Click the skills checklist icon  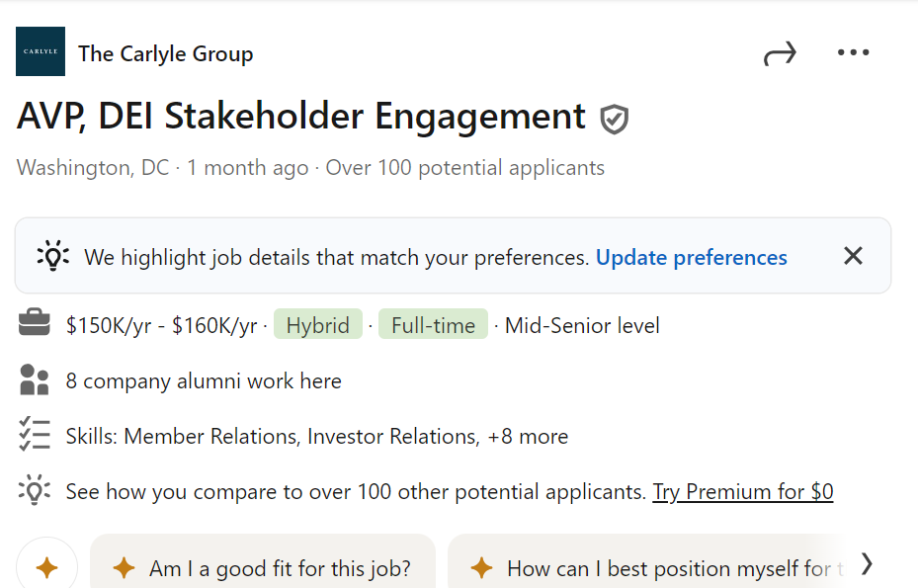tap(35, 436)
